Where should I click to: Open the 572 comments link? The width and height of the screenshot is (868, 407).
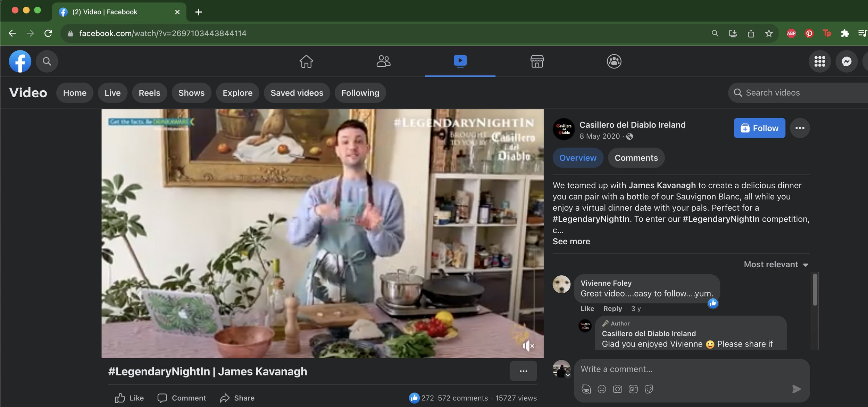point(462,398)
